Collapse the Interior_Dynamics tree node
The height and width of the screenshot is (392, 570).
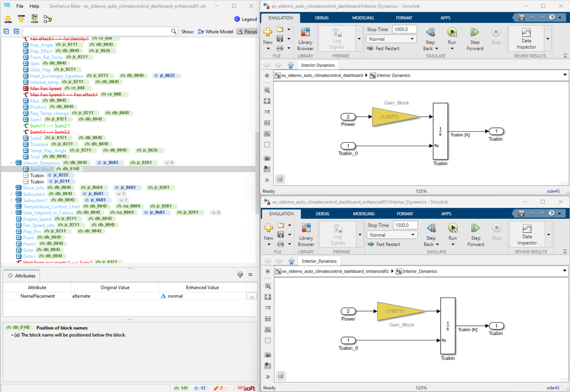[11, 163]
